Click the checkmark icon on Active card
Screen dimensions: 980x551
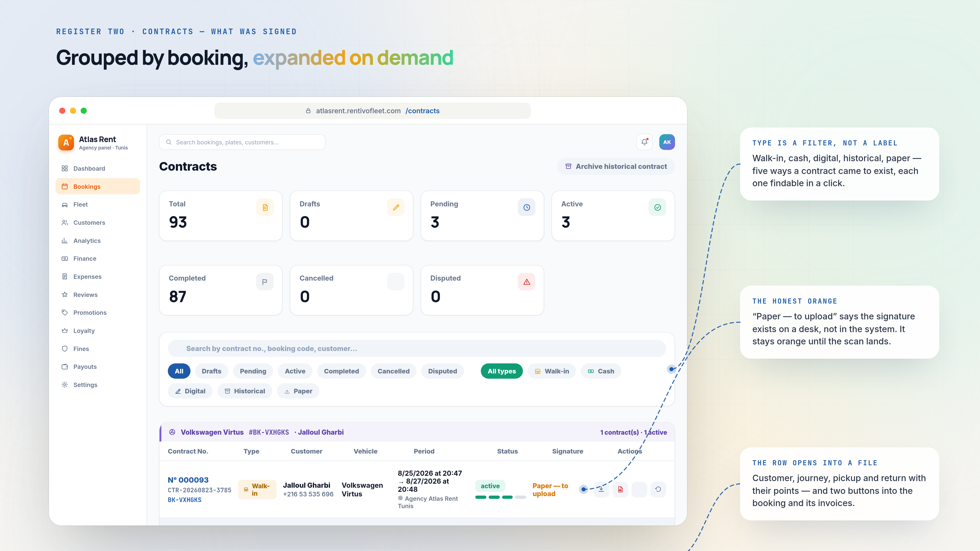(x=657, y=207)
